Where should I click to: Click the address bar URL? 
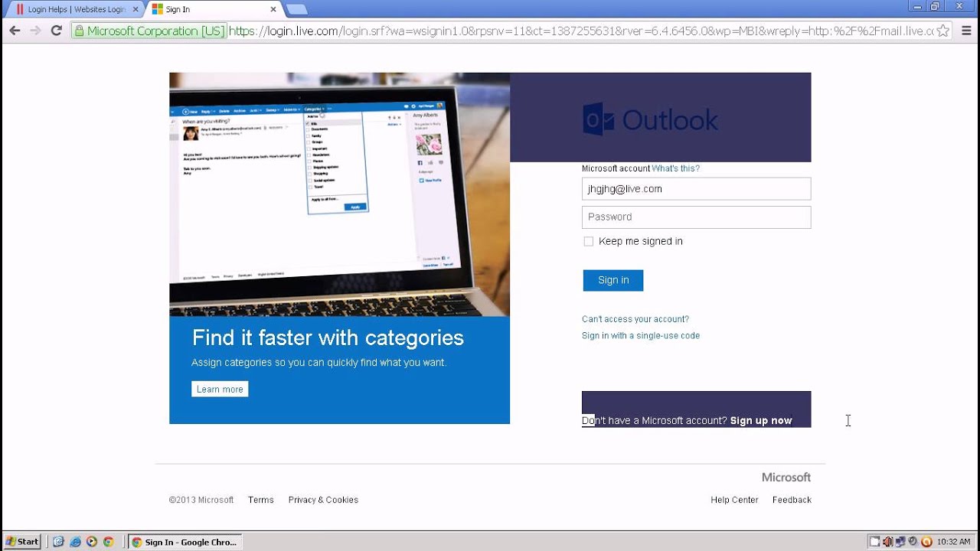[x=581, y=31]
